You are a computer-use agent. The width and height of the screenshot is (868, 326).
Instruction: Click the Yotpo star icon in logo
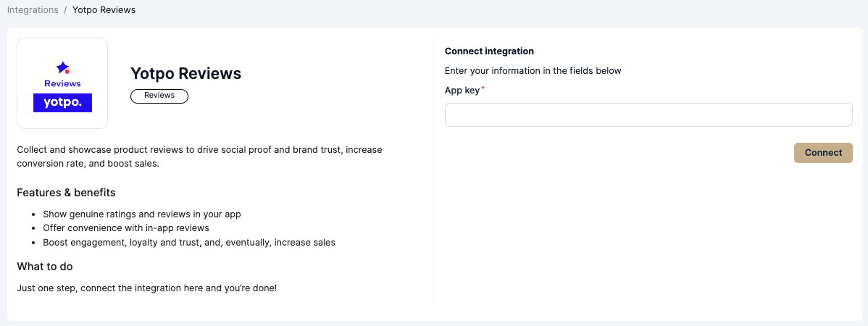62,68
